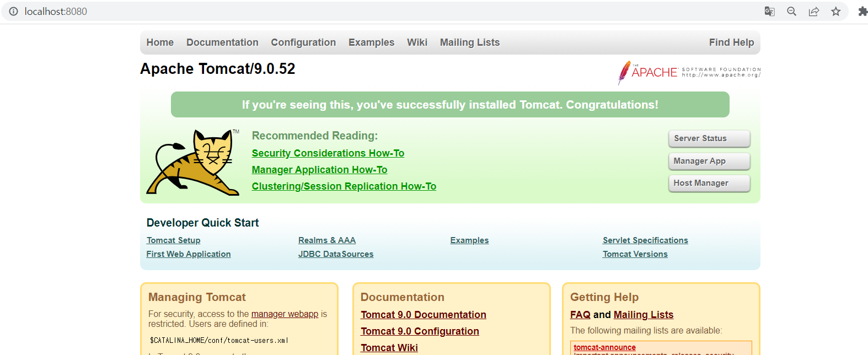Open Tomcat Versions link

(635, 254)
